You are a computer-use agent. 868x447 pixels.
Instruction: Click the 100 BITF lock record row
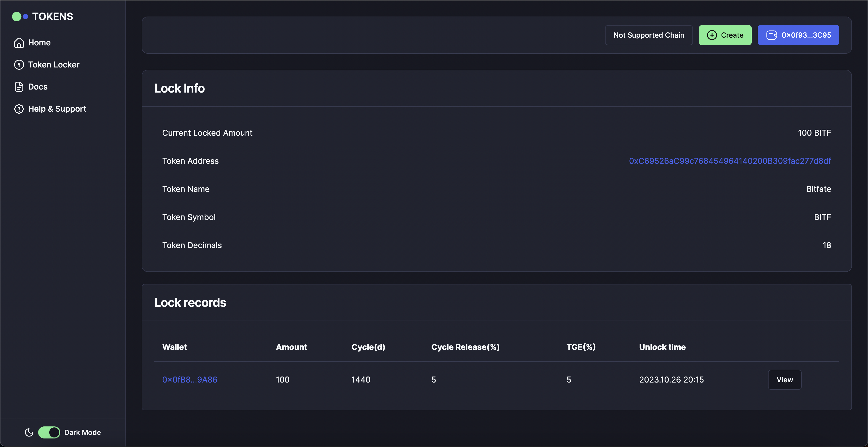[x=472, y=379]
